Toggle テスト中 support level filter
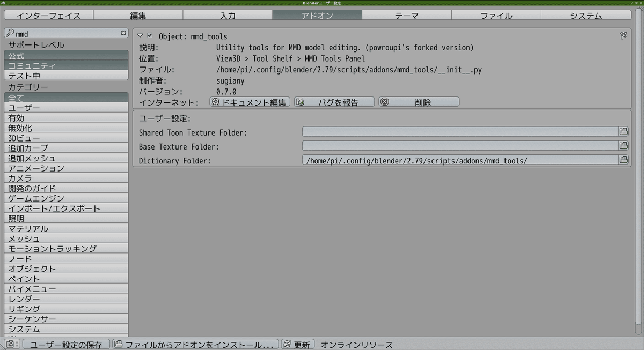This screenshot has width=644, height=350. pyautogui.click(x=66, y=76)
